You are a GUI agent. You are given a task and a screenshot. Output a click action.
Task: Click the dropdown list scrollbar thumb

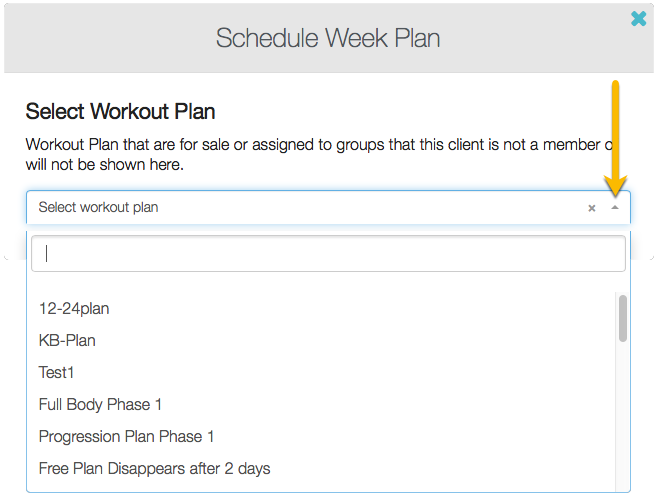click(623, 318)
